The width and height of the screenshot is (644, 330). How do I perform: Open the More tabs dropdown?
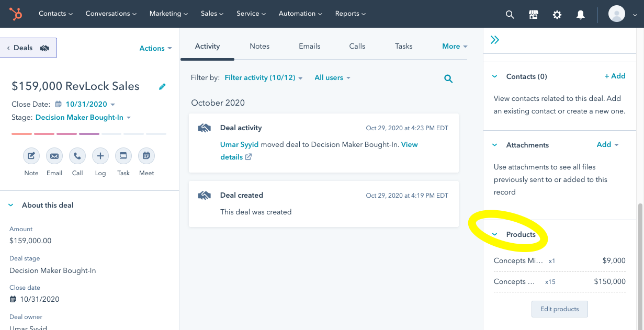pos(455,46)
